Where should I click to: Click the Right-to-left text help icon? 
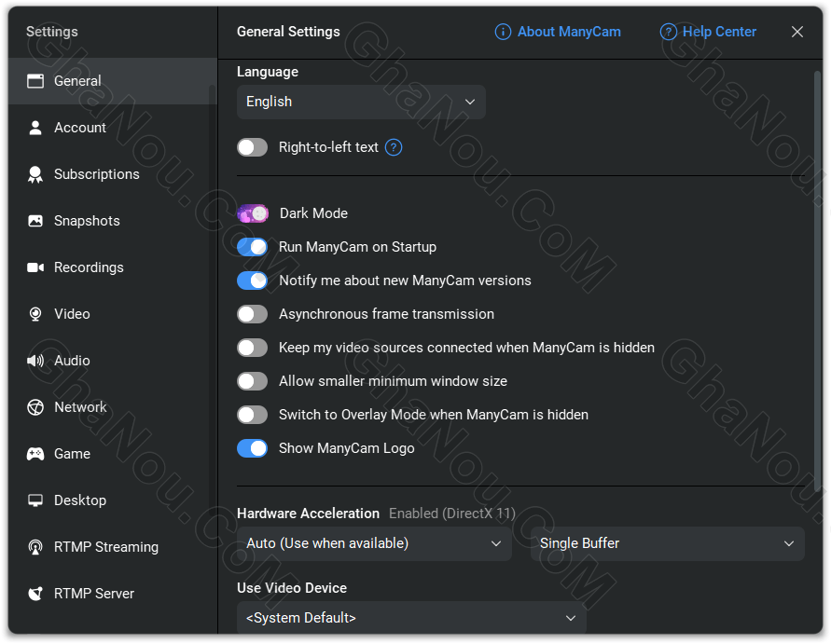pyautogui.click(x=394, y=147)
